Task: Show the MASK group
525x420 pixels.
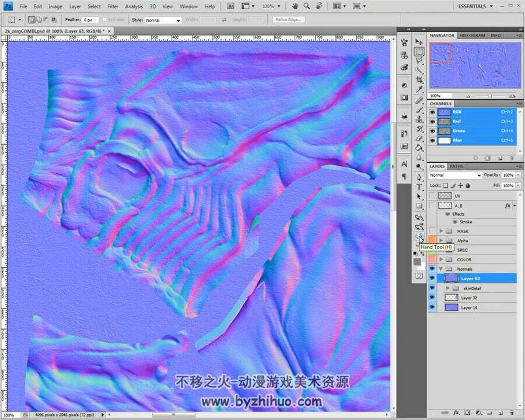Action: click(x=432, y=231)
